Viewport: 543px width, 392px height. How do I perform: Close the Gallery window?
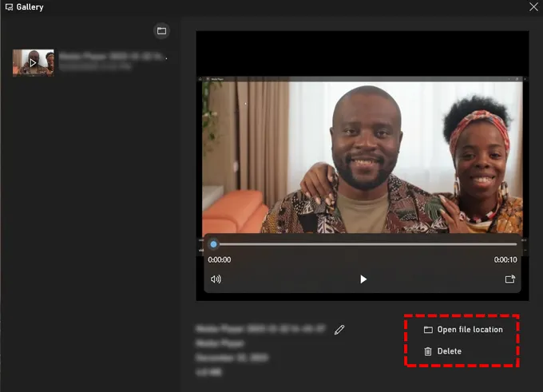click(533, 6)
